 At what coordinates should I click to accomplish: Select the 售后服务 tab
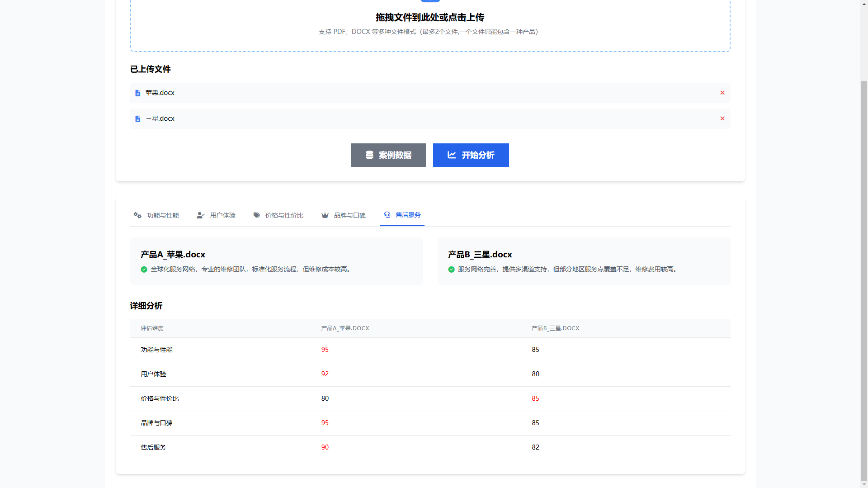pos(402,215)
